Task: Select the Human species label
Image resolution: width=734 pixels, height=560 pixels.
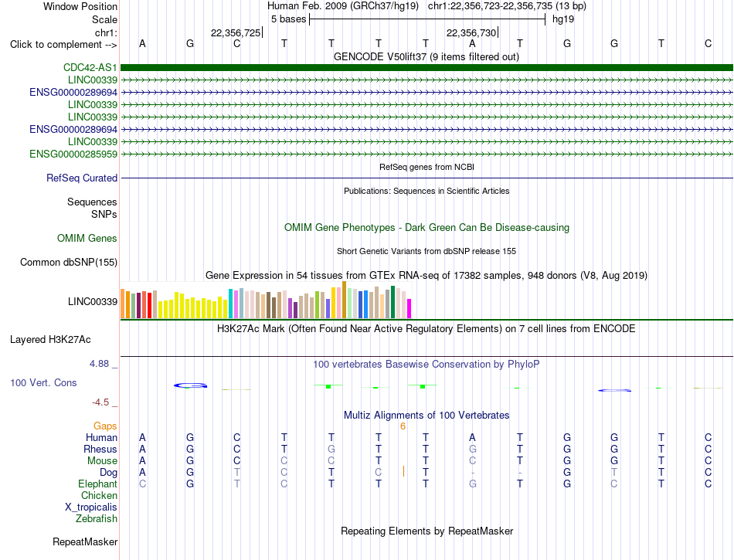Action: coord(101,437)
